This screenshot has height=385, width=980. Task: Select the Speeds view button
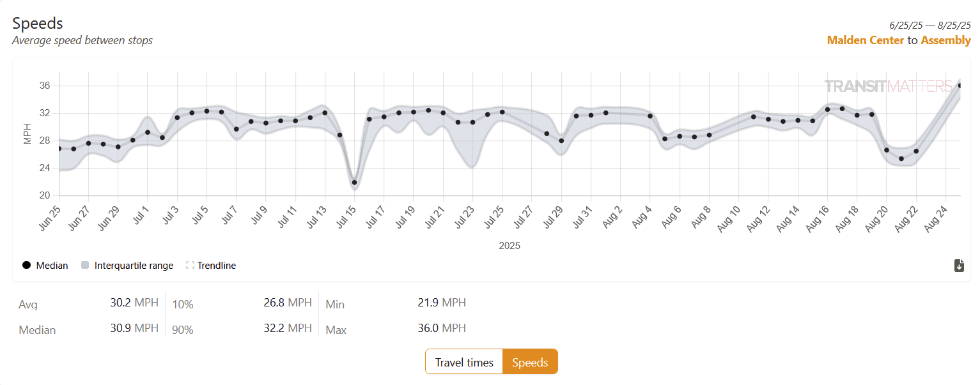[x=530, y=362]
